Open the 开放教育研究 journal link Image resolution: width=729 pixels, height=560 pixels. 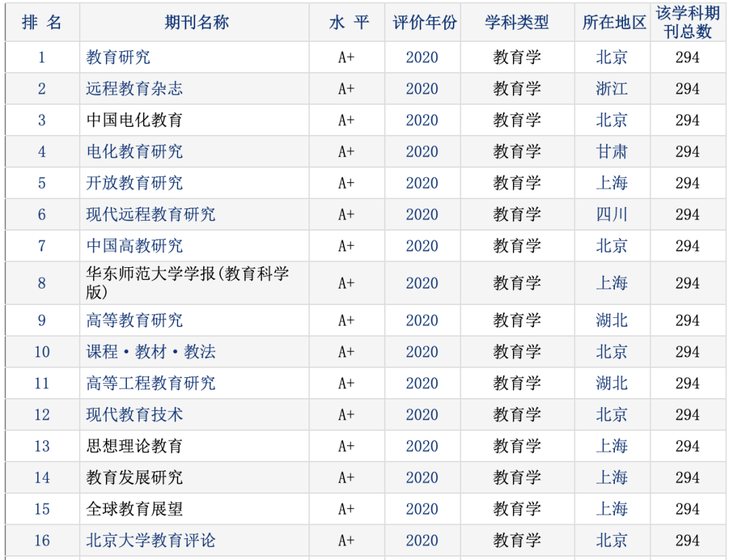tap(134, 183)
